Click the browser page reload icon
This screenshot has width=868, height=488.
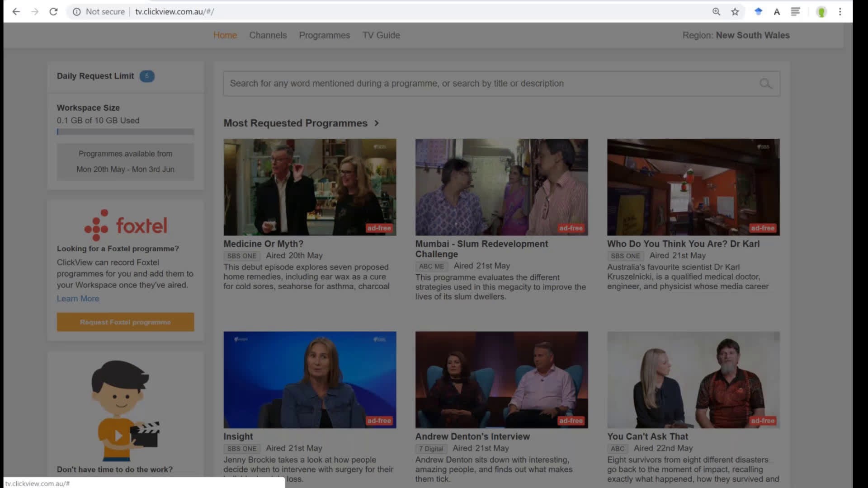pos(53,11)
